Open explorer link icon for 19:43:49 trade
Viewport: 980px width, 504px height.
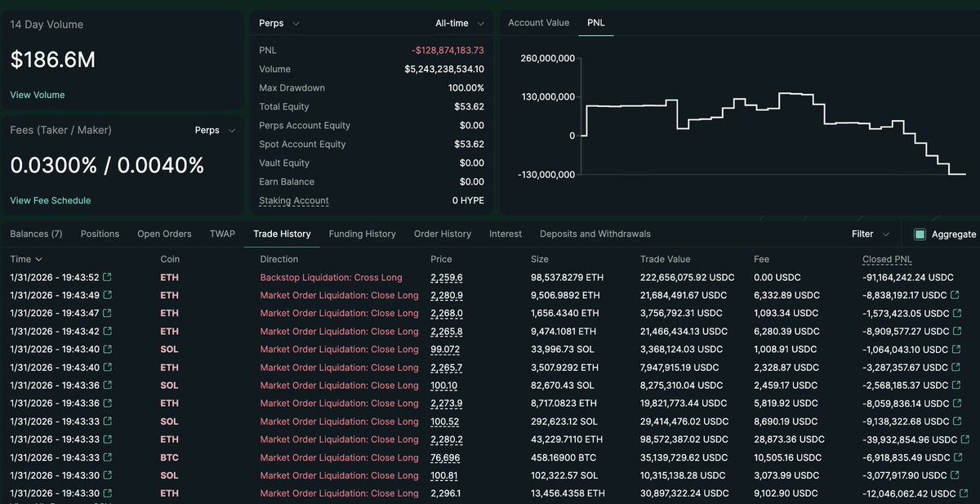pyautogui.click(x=108, y=296)
